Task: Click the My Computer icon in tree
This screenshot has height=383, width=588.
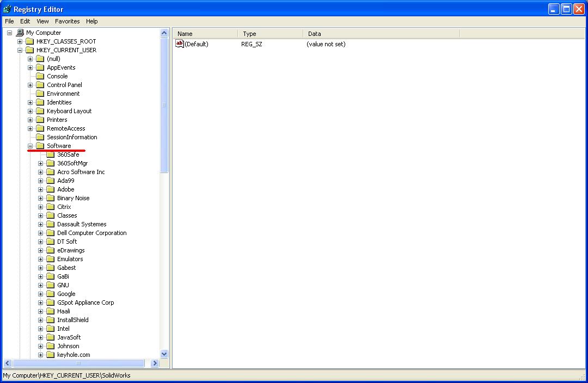Action: tap(20, 33)
